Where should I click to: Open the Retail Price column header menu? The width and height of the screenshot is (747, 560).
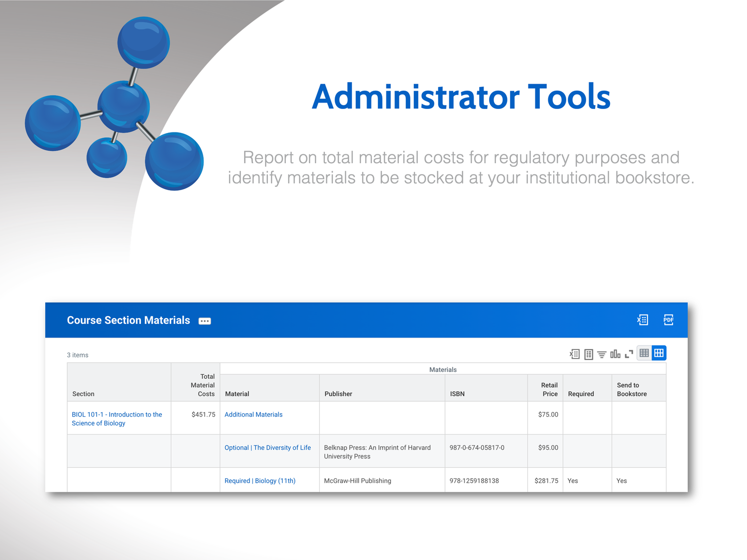549,389
